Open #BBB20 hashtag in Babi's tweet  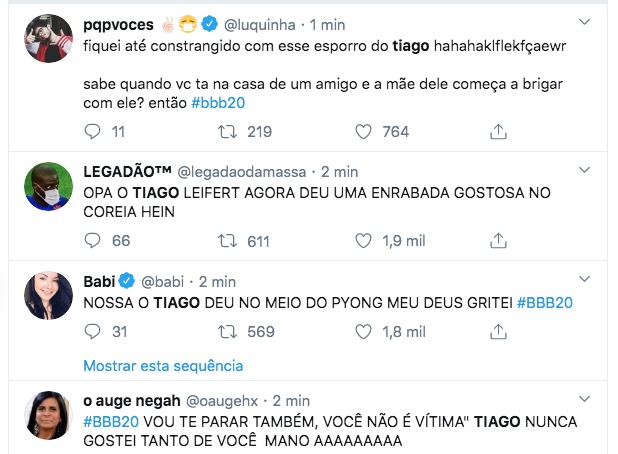click(x=544, y=303)
